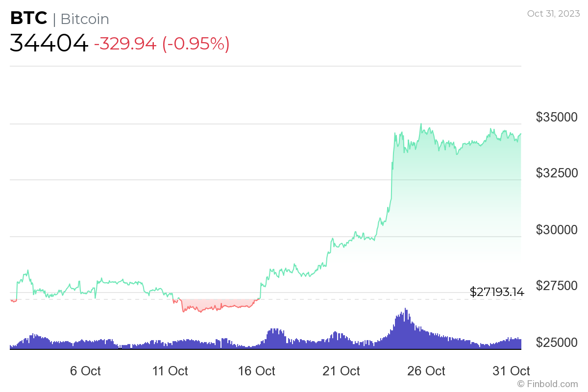Select the 6 Oct date marker

point(85,371)
